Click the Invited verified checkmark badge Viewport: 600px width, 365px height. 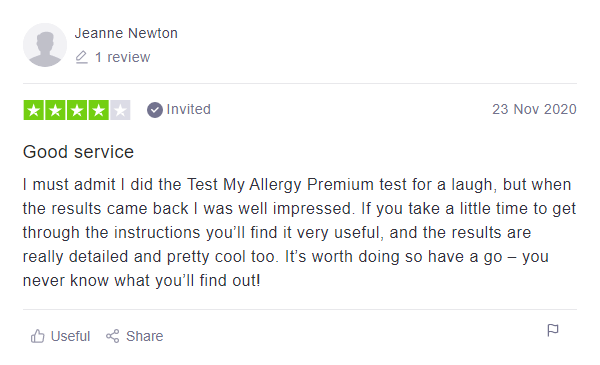coord(155,110)
